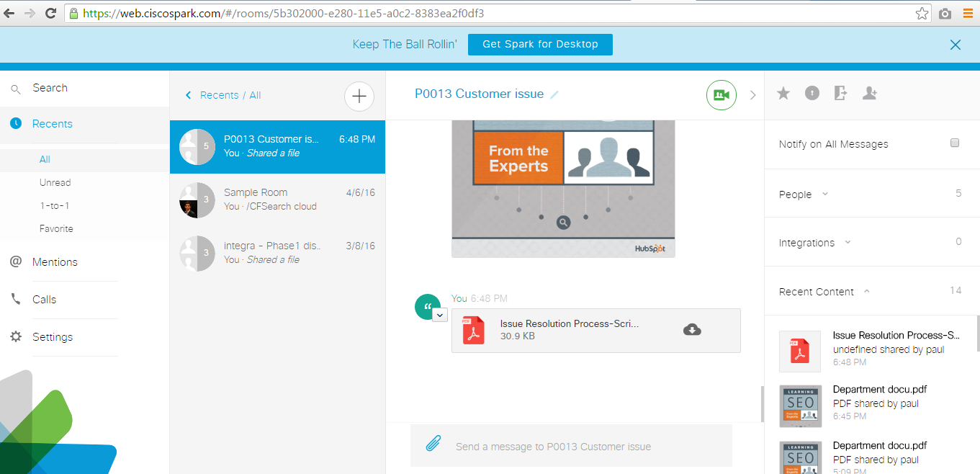Image resolution: width=980 pixels, height=474 pixels.
Task: Enable the Notify on All Messages checkbox
Action: click(955, 143)
